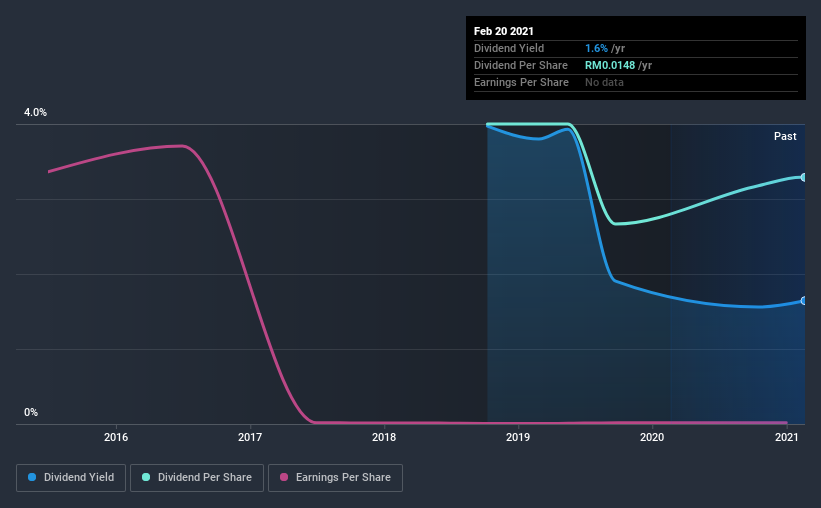Click the pink Earnings Per Share legend dot
Screen dimensions: 821x508
284,477
